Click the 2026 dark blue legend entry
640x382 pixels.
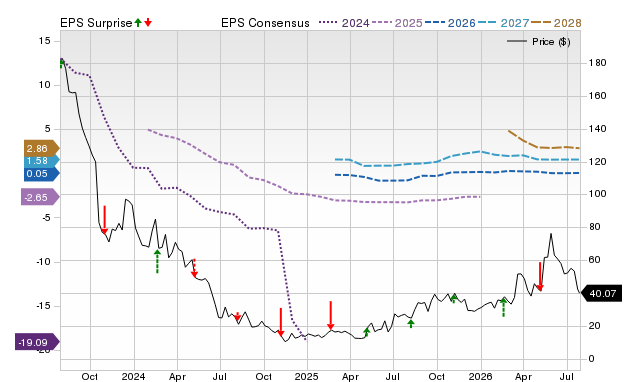tap(450, 23)
